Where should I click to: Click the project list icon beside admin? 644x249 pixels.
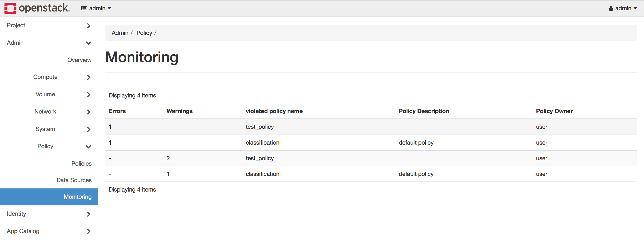coord(84,8)
